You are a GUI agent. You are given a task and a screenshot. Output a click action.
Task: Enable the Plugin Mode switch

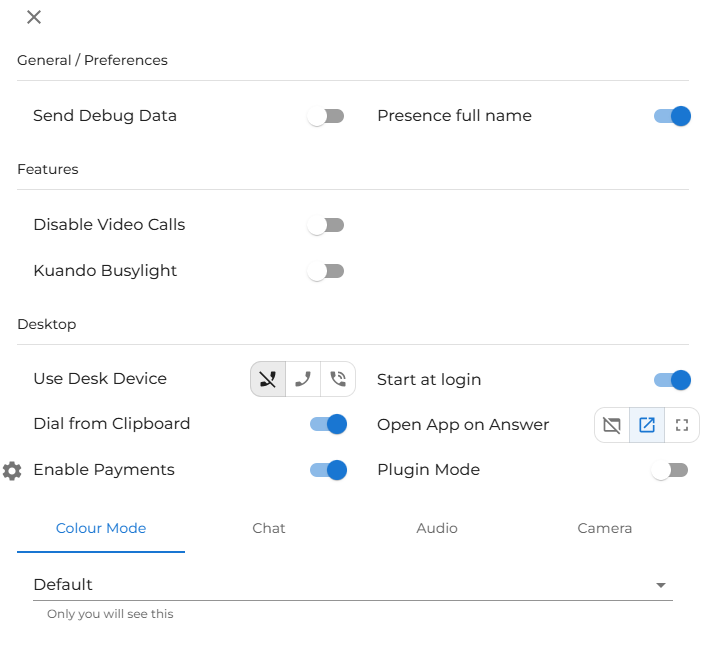tap(670, 470)
